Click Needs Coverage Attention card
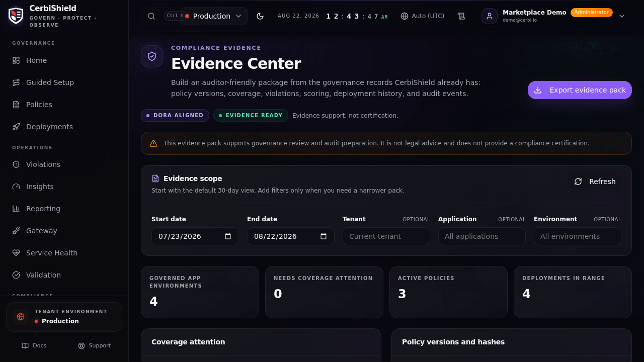Image resolution: width=644 pixels, height=362 pixels. [324, 292]
